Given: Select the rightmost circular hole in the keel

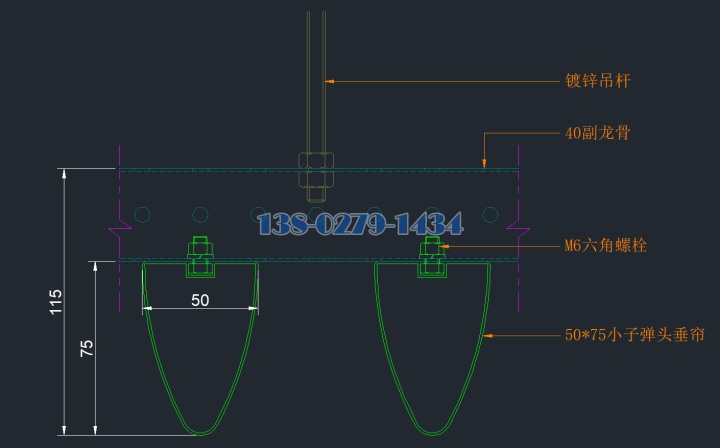Looking at the screenshot, I should click(490, 214).
